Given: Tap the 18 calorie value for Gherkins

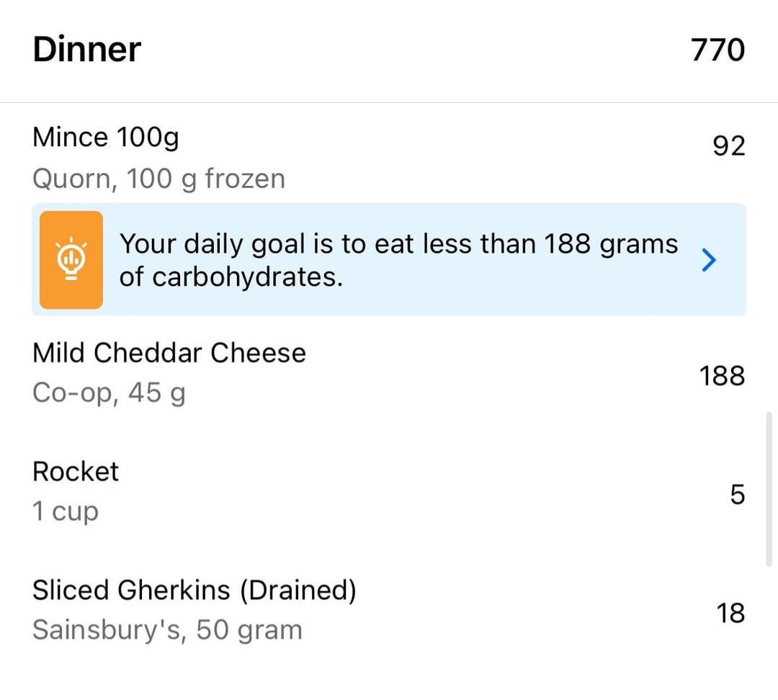Looking at the screenshot, I should tap(730, 613).
